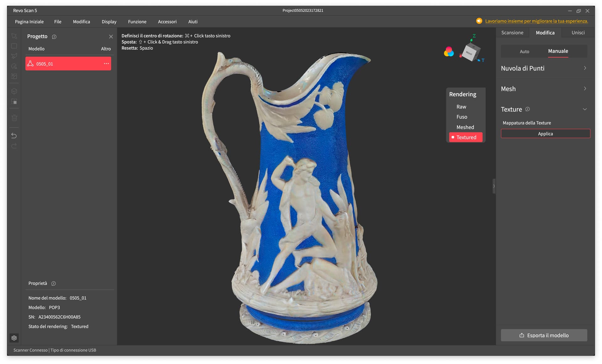
Task: Open the Accessori menu
Action: pyautogui.click(x=167, y=22)
